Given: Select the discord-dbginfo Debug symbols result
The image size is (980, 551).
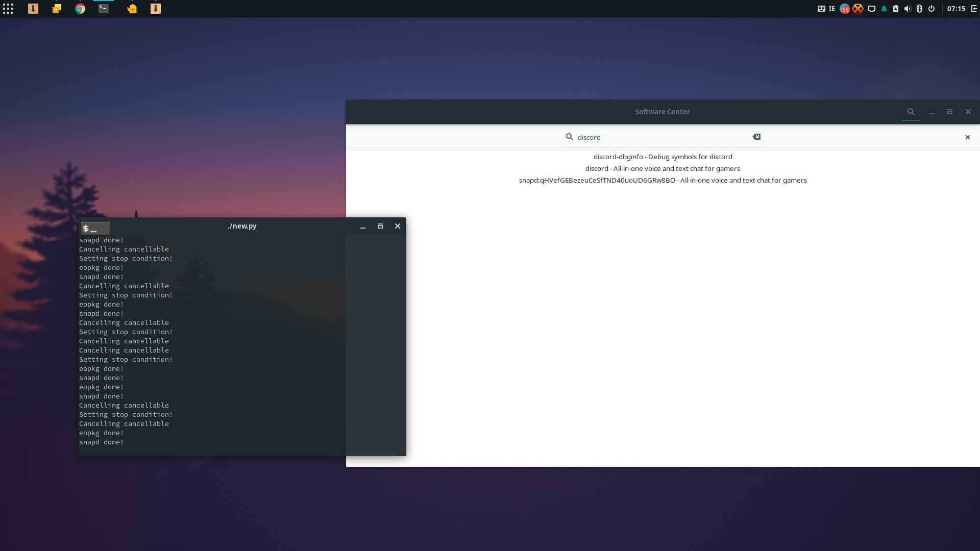Looking at the screenshot, I should coord(663,157).
